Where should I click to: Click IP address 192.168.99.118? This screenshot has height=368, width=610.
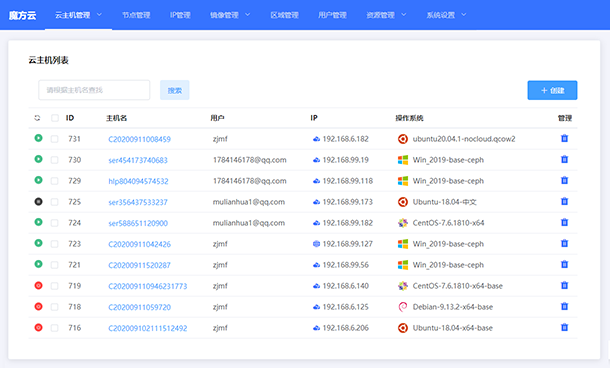[347, 181]
